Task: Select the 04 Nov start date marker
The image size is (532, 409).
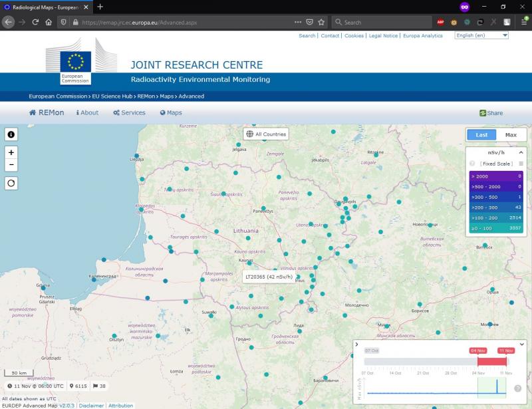Action: (x=477, y=350)
